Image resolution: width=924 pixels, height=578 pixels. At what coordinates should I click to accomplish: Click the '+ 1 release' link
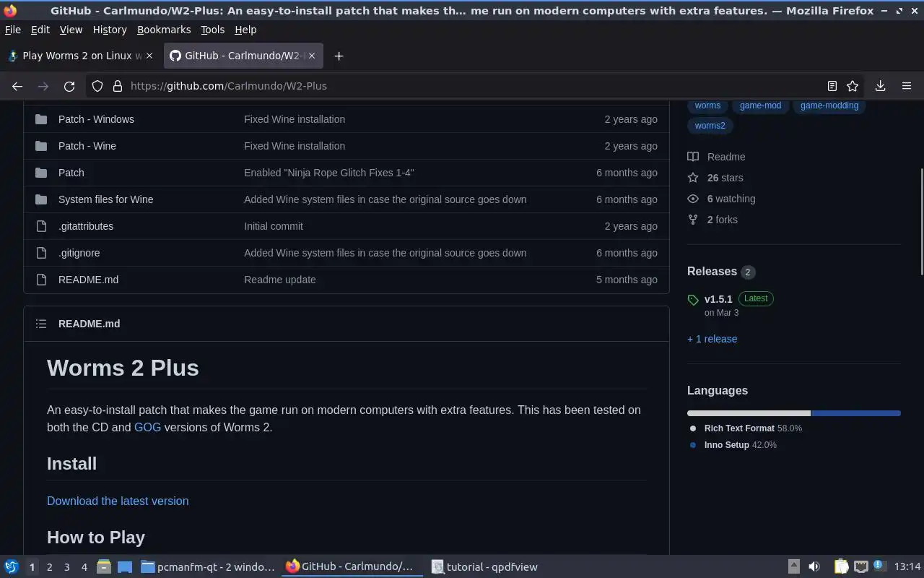pyautogui.click(x=712, y=339)
